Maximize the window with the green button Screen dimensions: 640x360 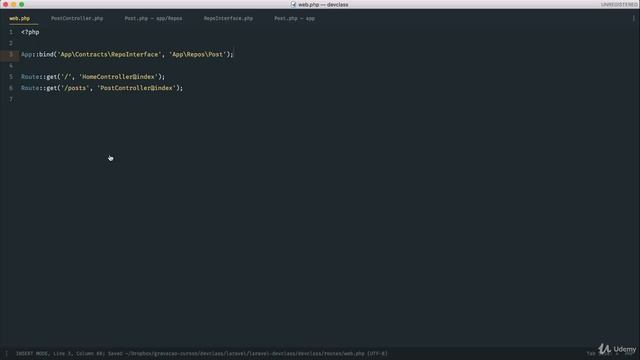22,4
